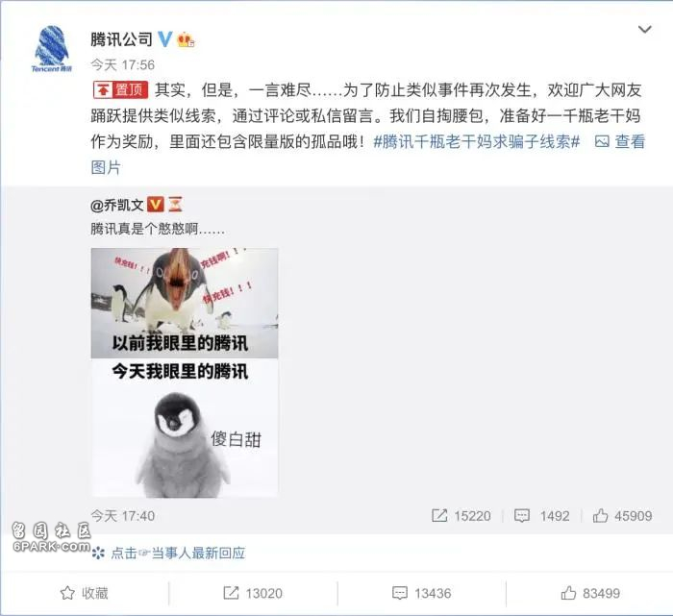Click the hourglass badge beside 乔凯文
This screenshot has width=673, height=616.
[x=175, y=204]
